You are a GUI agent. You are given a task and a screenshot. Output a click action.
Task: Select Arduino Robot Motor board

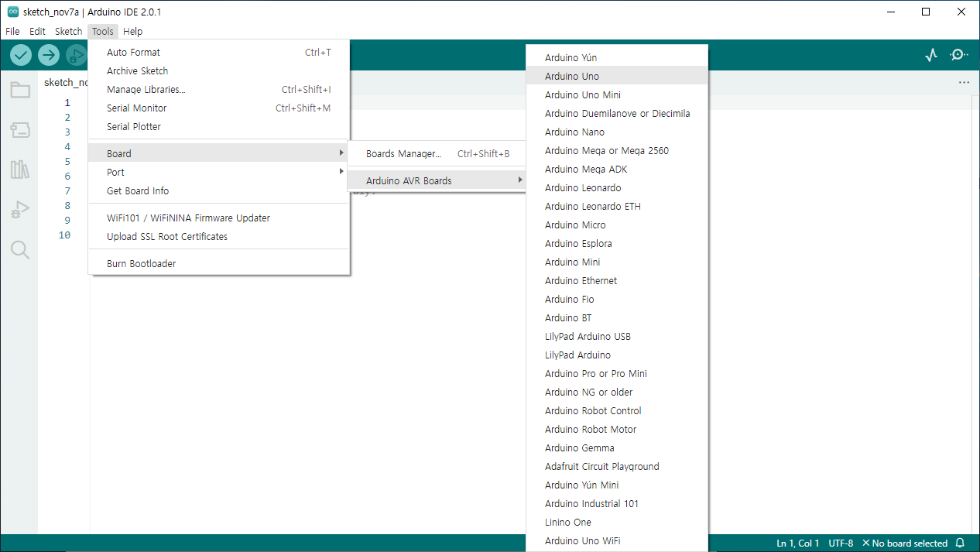pos(617,430)
